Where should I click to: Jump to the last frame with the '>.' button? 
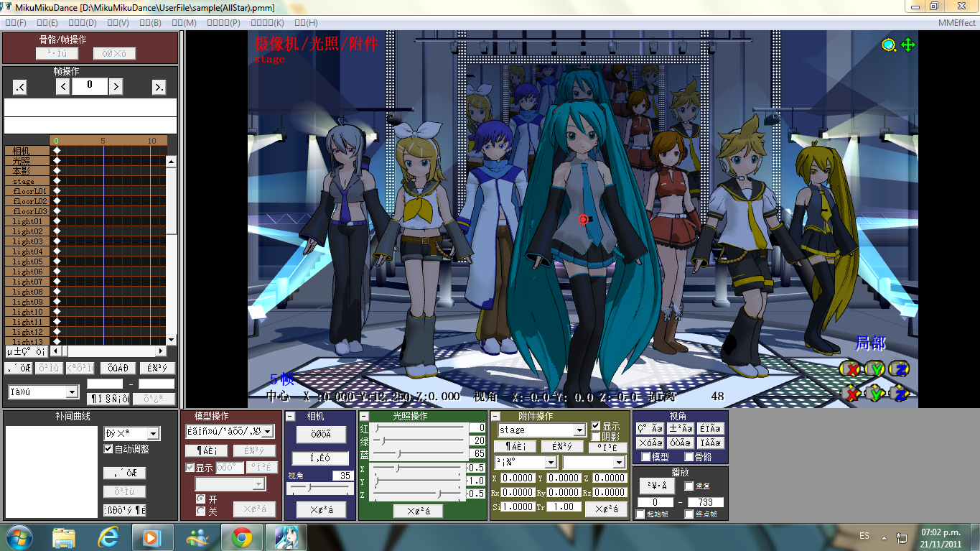click(159, 87)
